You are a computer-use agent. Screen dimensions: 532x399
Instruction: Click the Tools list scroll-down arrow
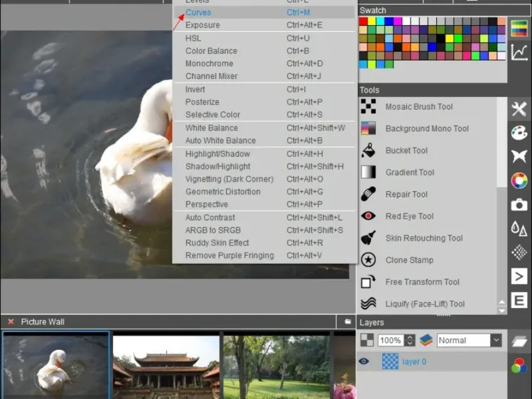click(503, 309)
